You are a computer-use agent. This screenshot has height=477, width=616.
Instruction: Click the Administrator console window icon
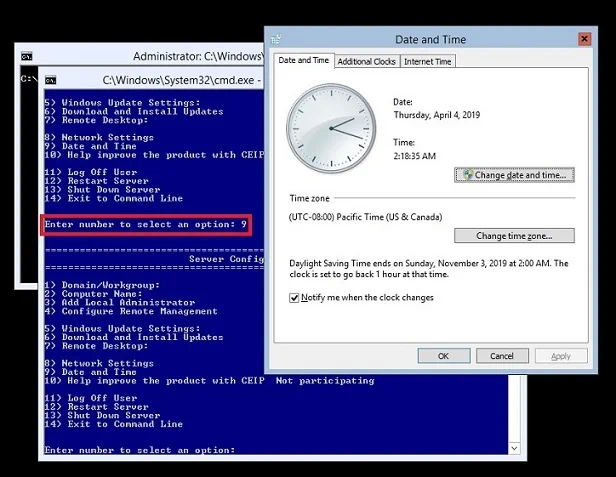click(28, 57)
